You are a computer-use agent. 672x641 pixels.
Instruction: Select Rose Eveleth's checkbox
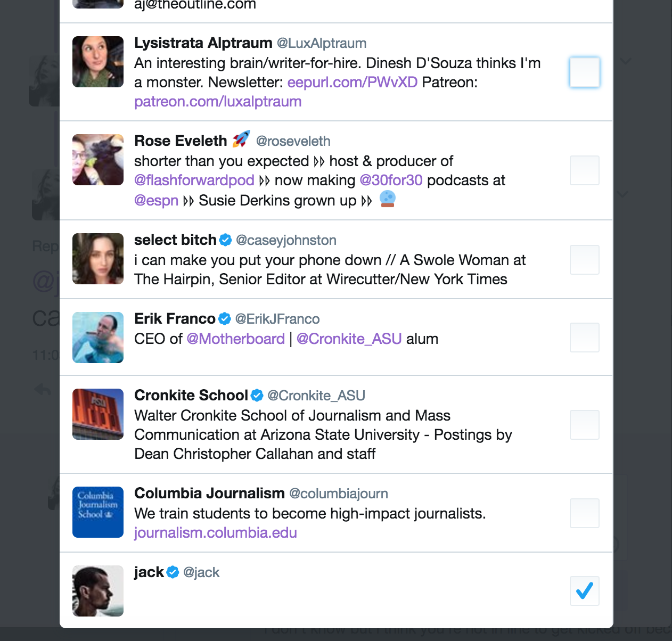[584, 170]
